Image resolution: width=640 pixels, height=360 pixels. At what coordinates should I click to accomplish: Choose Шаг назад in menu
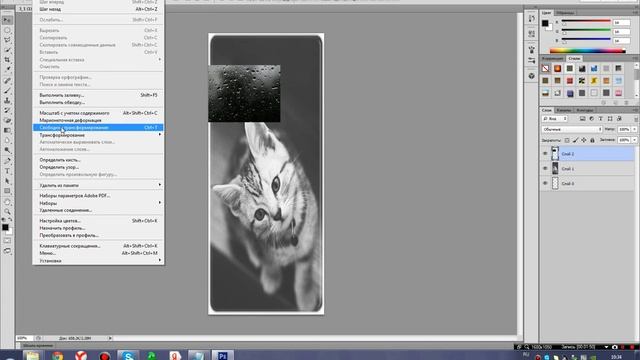click(x=98, y=9)
